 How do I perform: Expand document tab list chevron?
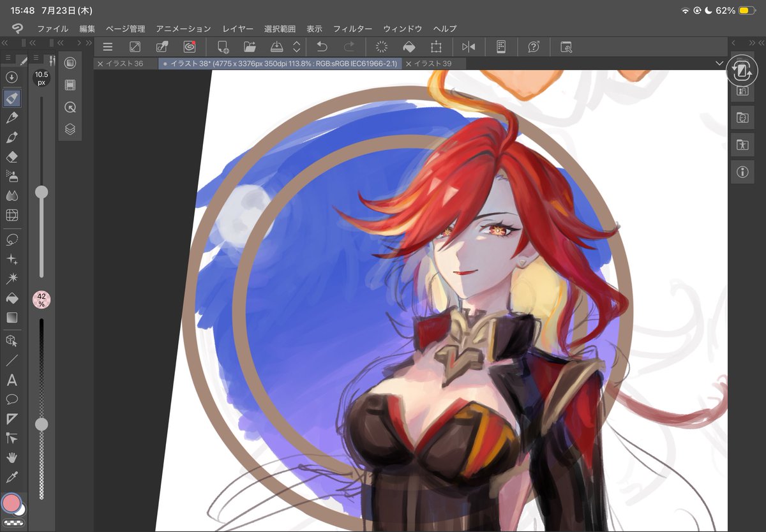click(719, 63)
